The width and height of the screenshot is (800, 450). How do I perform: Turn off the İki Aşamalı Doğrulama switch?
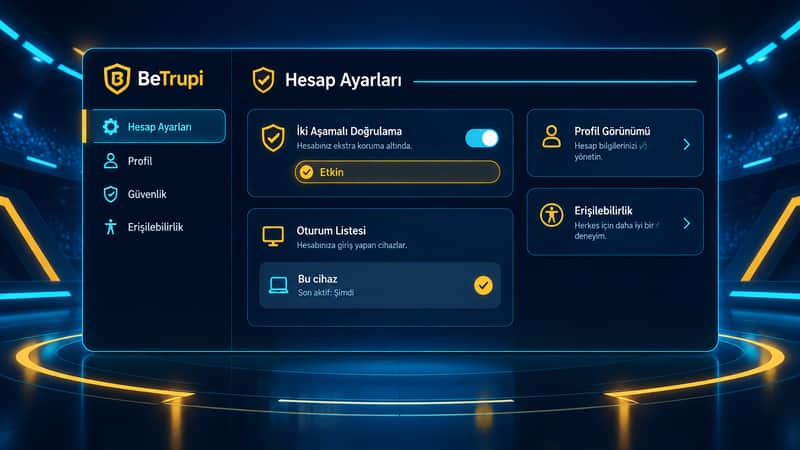pyautogui.click(x=482, y=138)
